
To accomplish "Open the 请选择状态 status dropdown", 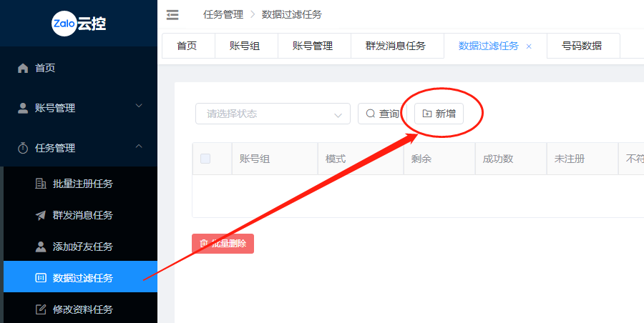I will [273, 114].
